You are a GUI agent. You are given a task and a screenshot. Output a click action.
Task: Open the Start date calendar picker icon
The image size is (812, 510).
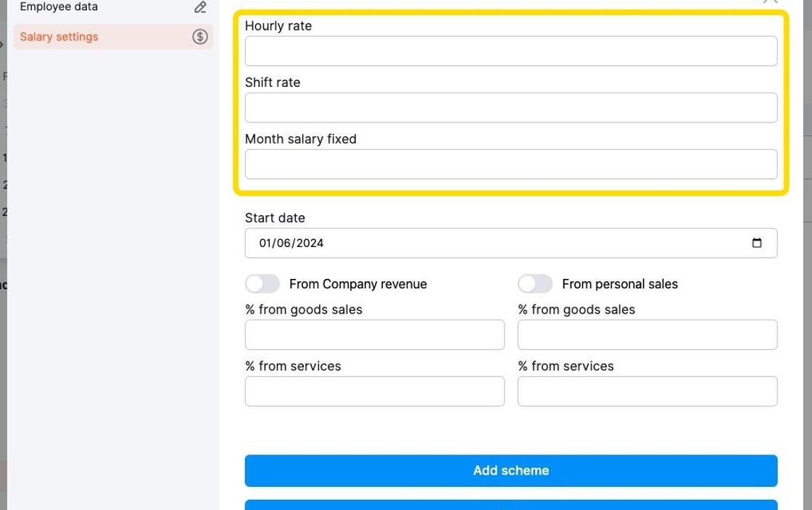coord(757,243)
